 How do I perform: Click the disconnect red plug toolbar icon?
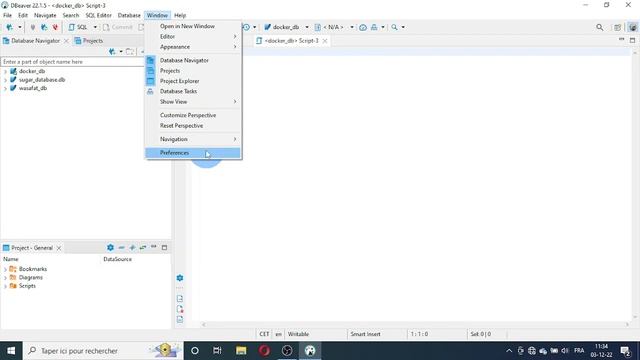[x=55, y=27]
